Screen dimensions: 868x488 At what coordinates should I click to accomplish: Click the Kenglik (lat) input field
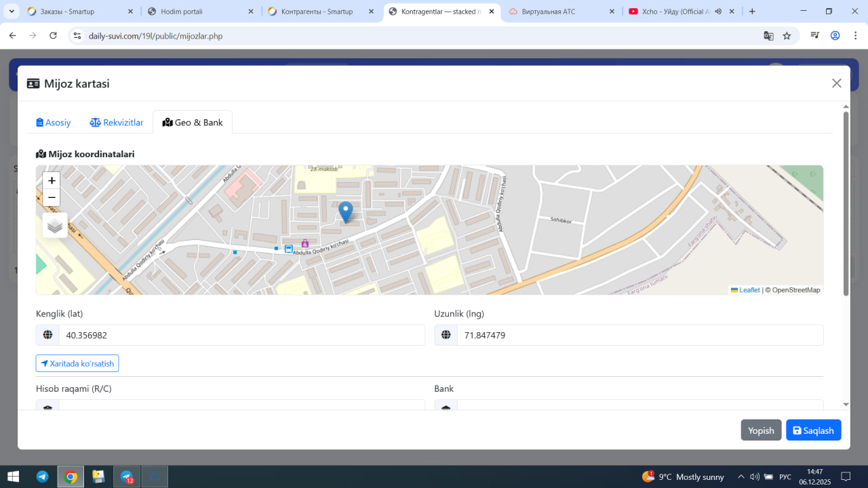tap(241, 335)
